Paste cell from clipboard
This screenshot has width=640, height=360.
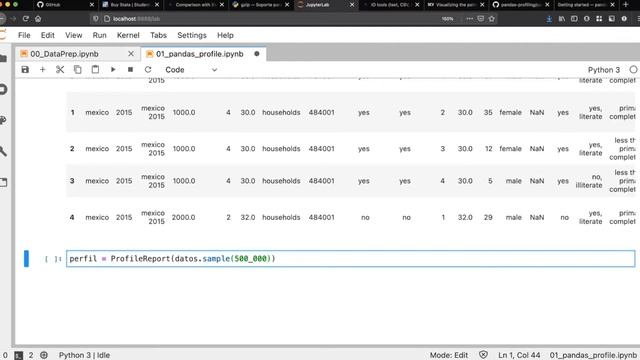click(x=95, y=70)
